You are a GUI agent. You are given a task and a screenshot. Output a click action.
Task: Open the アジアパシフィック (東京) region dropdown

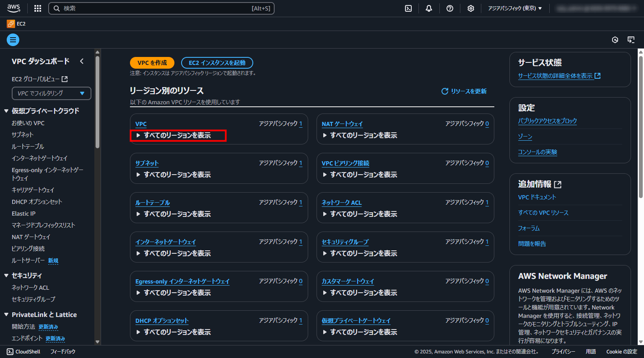click(515, 8)
